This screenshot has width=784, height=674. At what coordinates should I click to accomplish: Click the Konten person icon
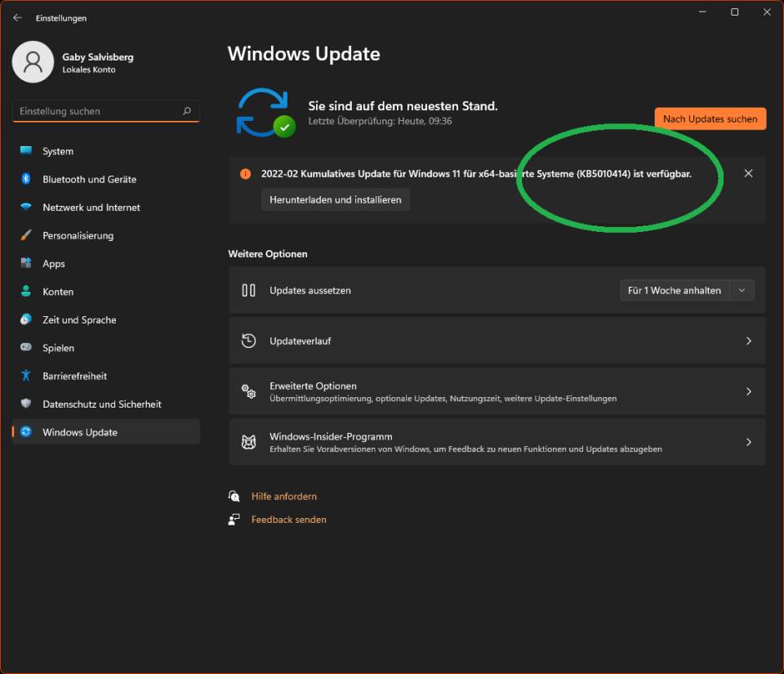coord(26,291)
